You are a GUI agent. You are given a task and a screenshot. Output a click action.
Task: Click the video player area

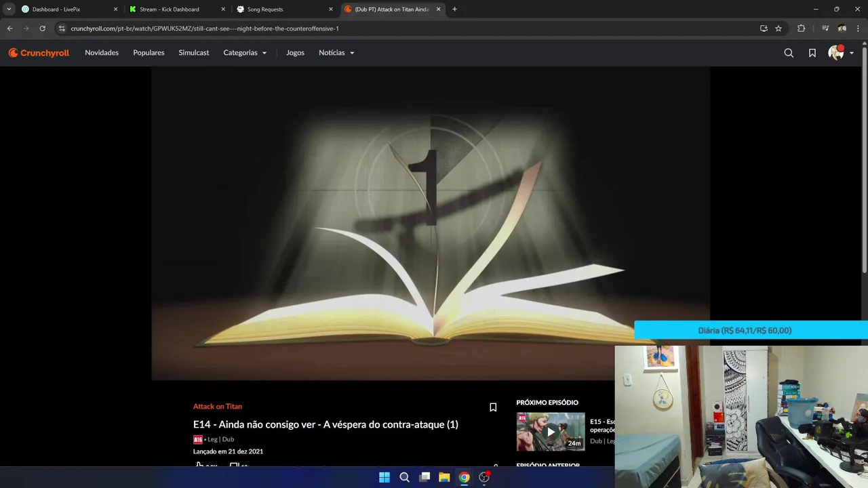coord(431,224)
